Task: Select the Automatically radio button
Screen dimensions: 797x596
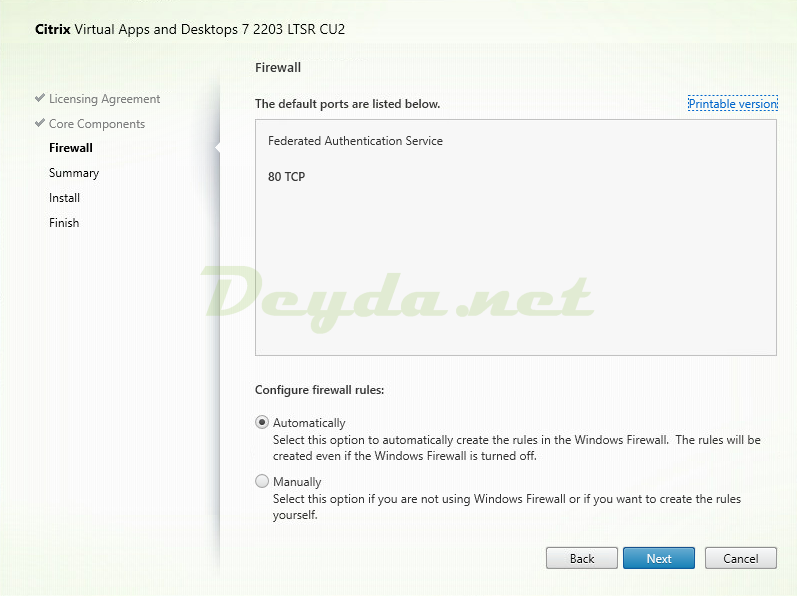Action: [263, 423]
